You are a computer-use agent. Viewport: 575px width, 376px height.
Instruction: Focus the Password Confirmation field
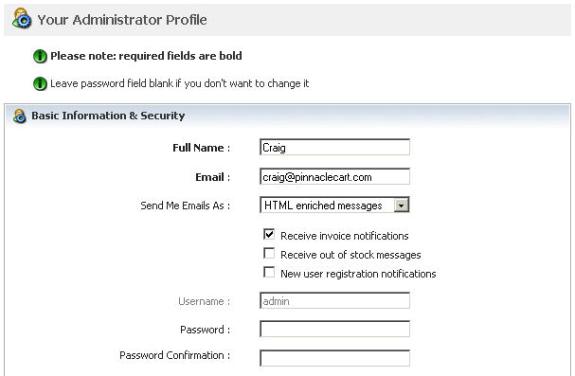pyautogui.click(x=334, y=358)
